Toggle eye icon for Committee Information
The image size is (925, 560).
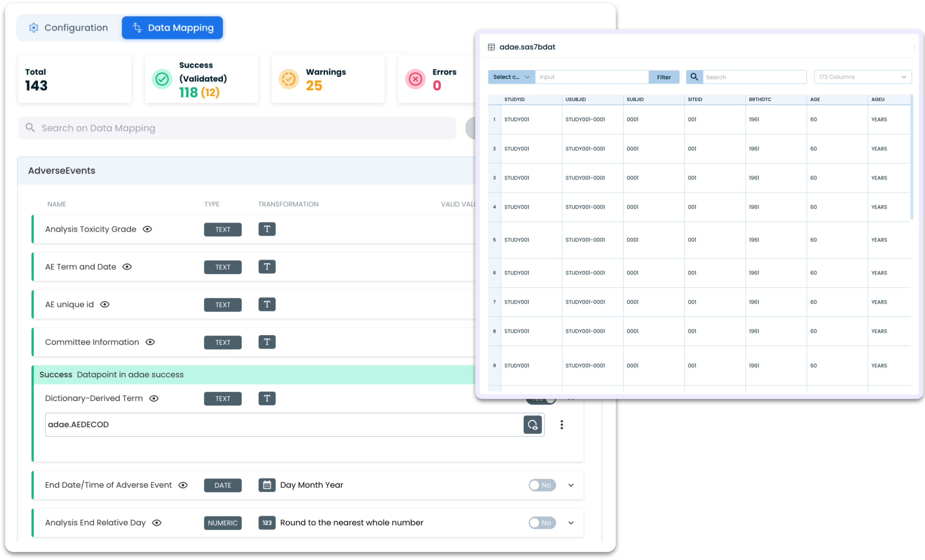pos(150,342)
